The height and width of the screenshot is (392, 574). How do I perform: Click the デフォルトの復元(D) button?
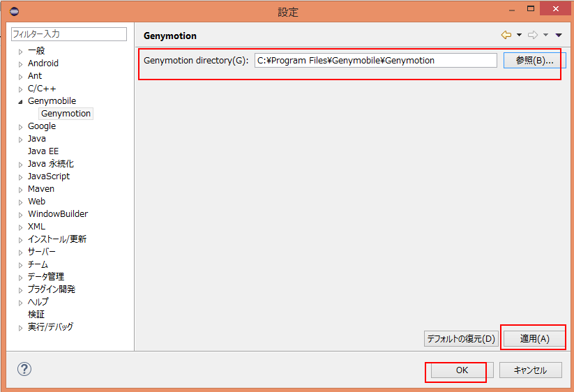tap(461, 339)
